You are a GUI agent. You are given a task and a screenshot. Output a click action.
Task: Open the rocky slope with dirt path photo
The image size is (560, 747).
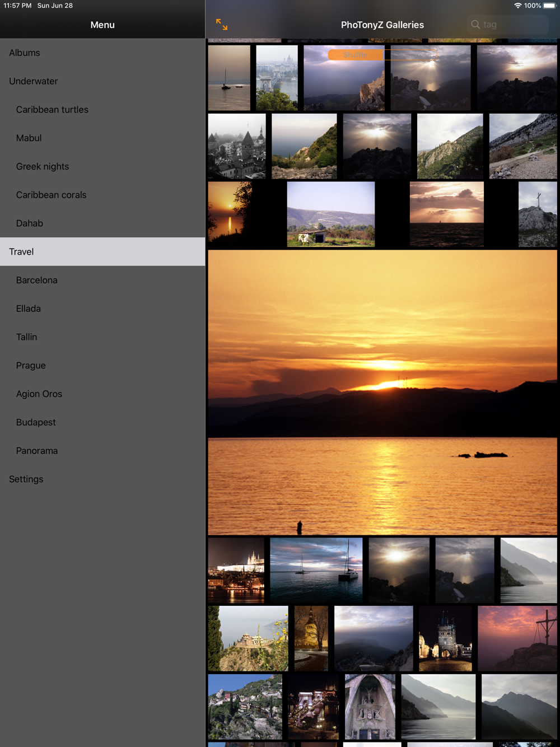click(x=523, y=146)
